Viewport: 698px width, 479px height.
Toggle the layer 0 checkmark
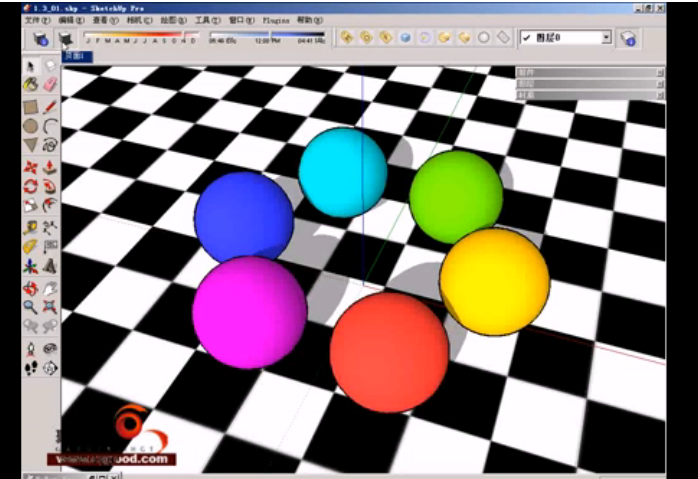click(526, 38)
